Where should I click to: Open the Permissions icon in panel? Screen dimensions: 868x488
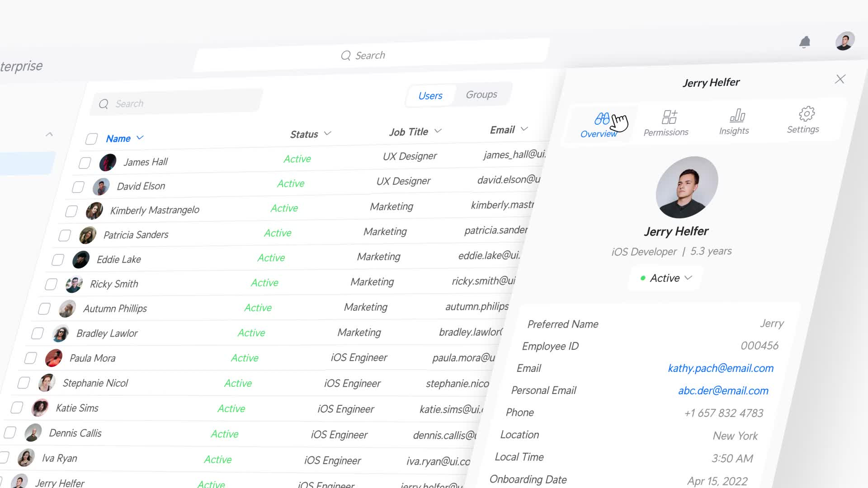point(669,117)
